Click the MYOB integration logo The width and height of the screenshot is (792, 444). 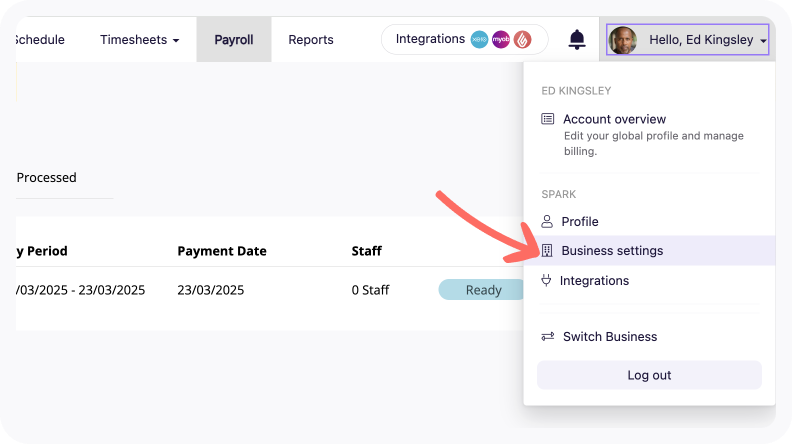pyautogui.click(x=501, y=39)
